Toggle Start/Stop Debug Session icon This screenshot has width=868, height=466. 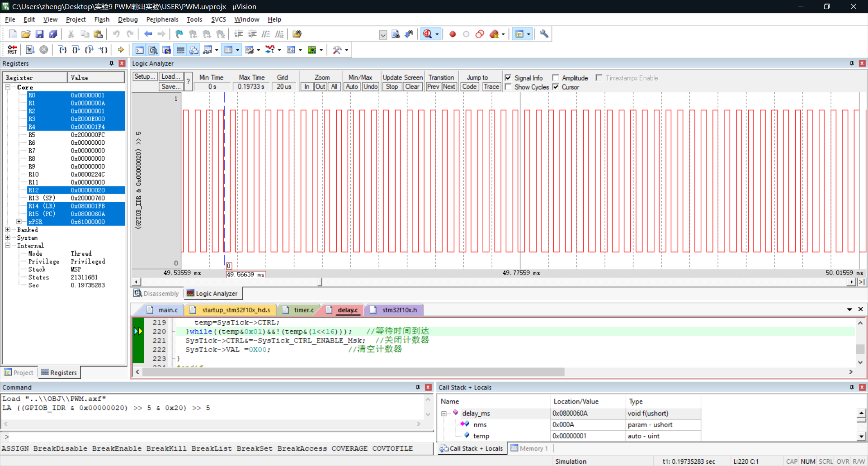pos(427,34)
